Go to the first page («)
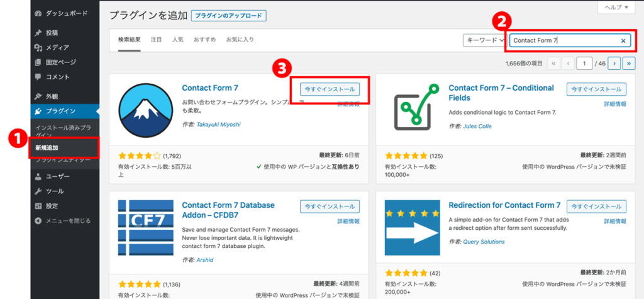The width and height of the screenshot is (644, 299). pyautogui.click(x=553, y=64)
